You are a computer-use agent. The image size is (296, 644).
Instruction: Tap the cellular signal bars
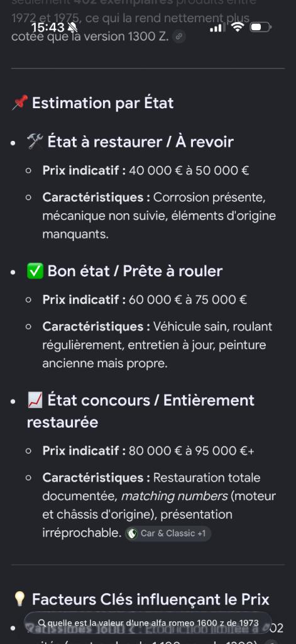217,28
